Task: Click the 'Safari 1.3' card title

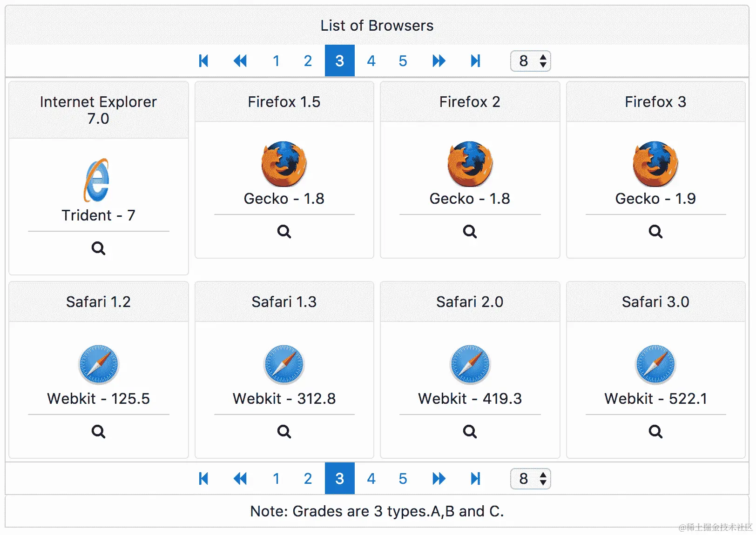Action: point(284,302)
